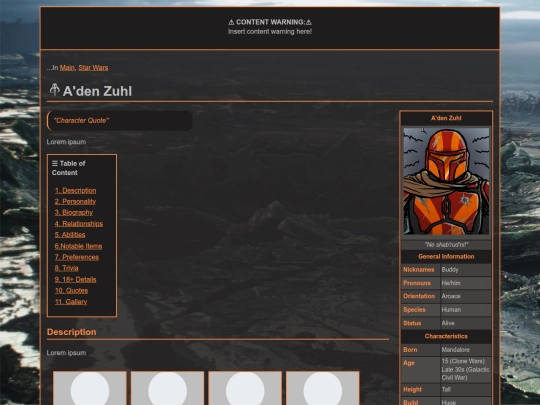The image size is (540, 405).
Task: Click the content warning triangle icon on right
Action: pos(309,22)
